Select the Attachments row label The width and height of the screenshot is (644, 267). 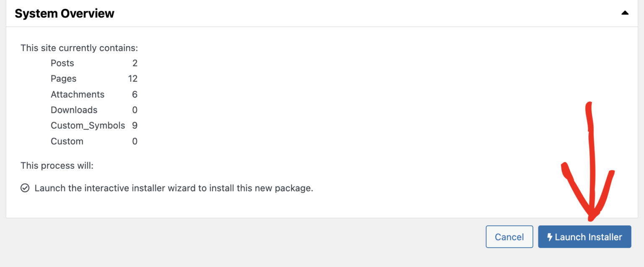[77, 94]
